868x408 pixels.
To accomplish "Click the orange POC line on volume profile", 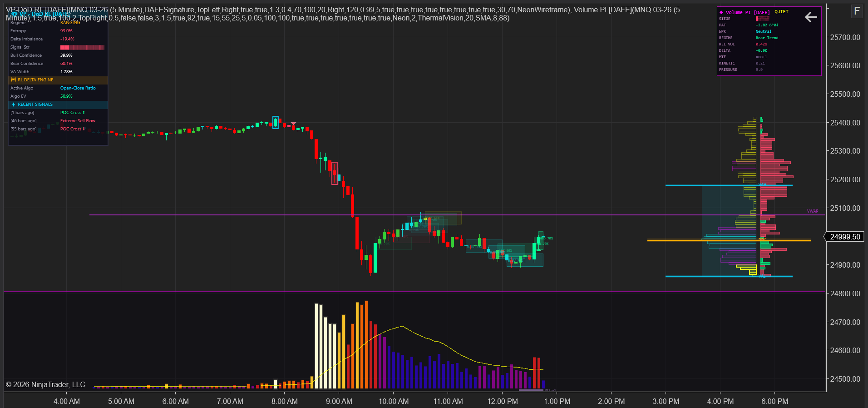I will [x=729, y=240].
